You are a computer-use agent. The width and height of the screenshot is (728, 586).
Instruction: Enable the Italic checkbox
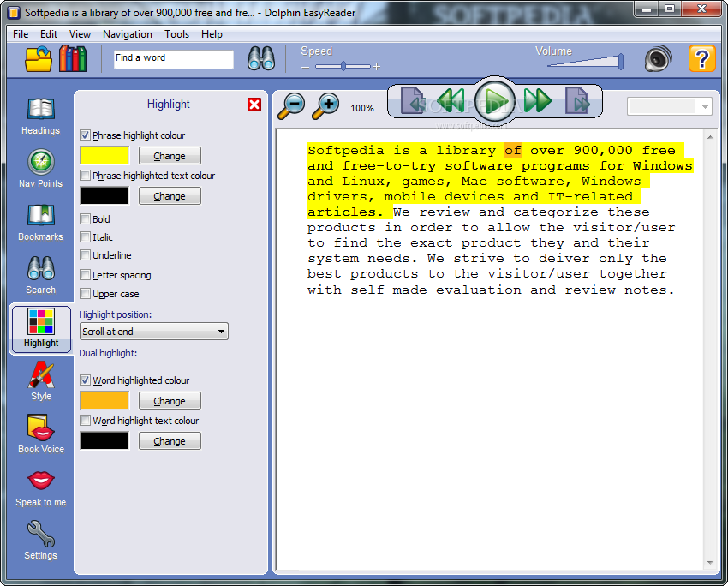click(x=85, y=236)
